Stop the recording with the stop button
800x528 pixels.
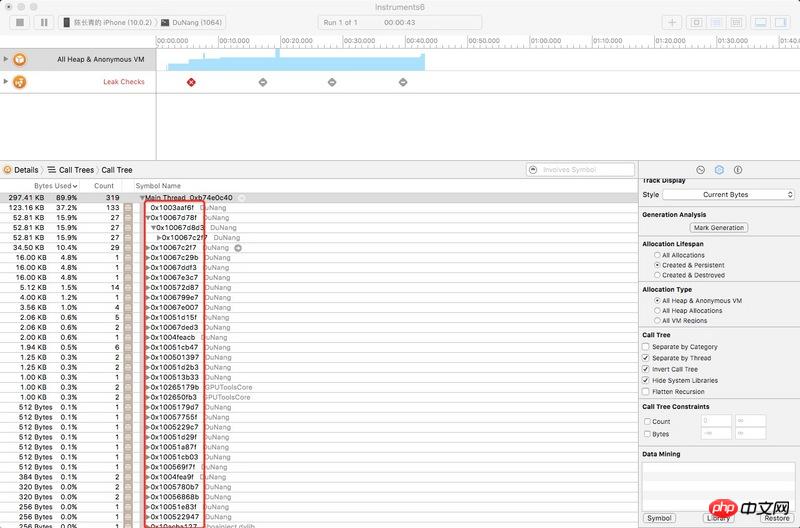coord(20,22)
